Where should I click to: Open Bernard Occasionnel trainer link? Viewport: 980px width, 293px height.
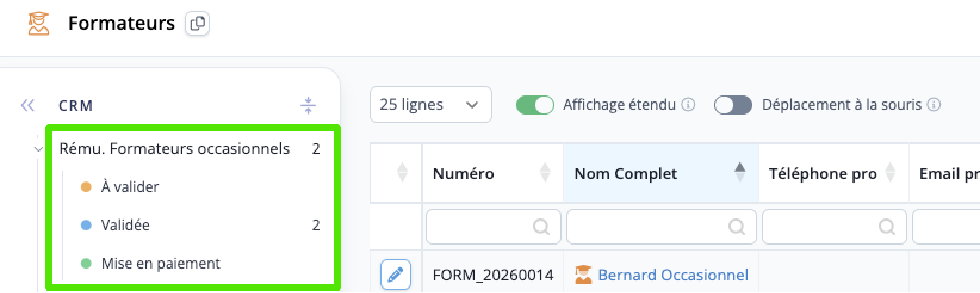[673, 275]
